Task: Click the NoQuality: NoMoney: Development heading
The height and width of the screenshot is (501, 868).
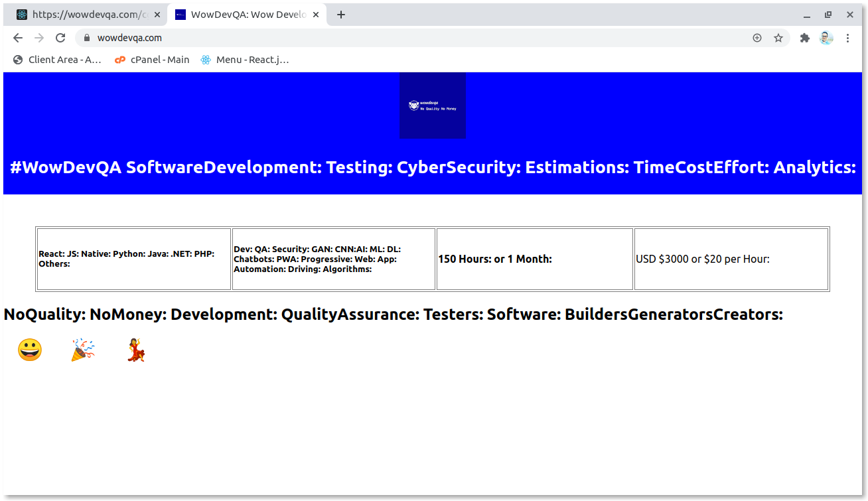Action: point(394,315)
